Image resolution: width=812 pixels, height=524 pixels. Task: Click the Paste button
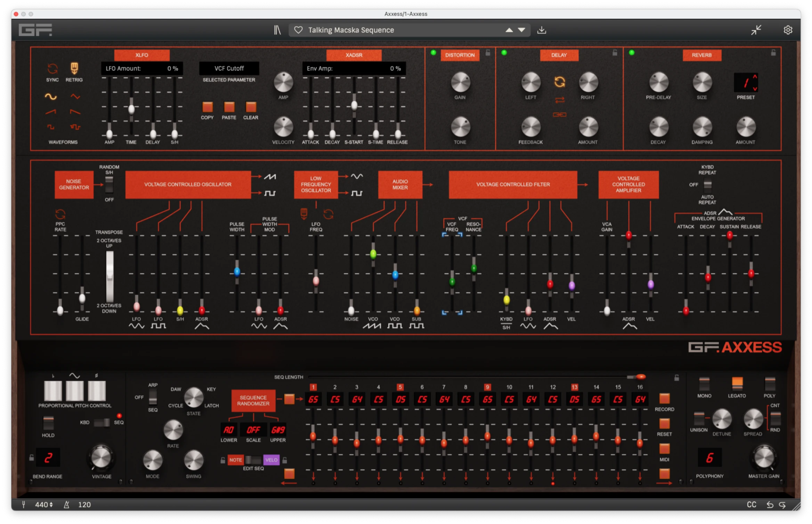click(x=229, y=107)
